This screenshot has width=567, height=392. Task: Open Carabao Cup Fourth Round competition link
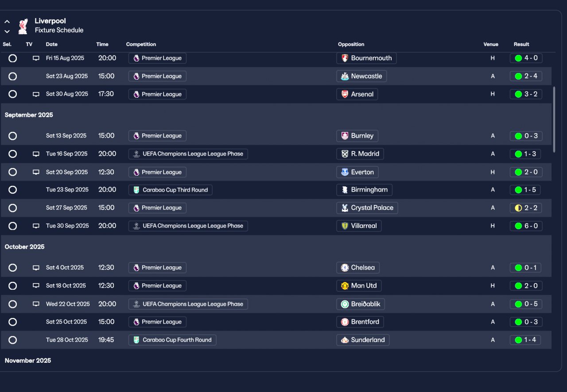pyautogui.click(x=172, y=340)
